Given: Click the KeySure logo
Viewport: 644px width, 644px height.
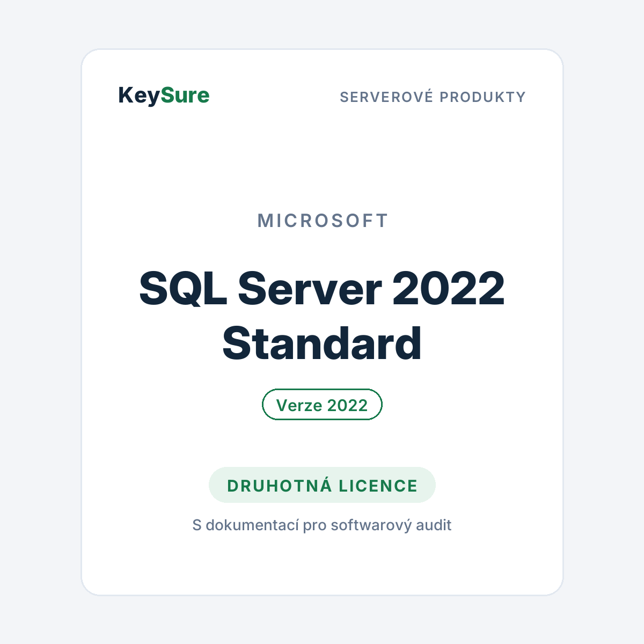Looking at the screenshot, I should (164, 96).
